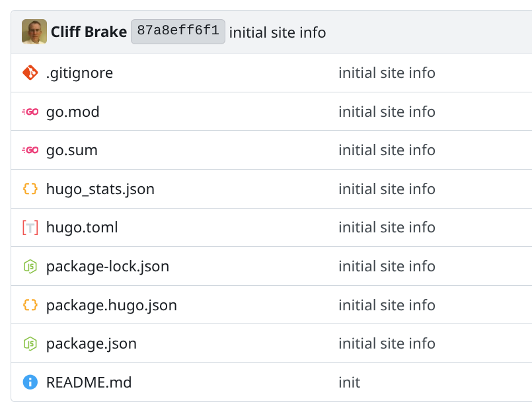Open the hugo.toml file
The width and height of the screenshot is (532, 408).
[82, 228]
